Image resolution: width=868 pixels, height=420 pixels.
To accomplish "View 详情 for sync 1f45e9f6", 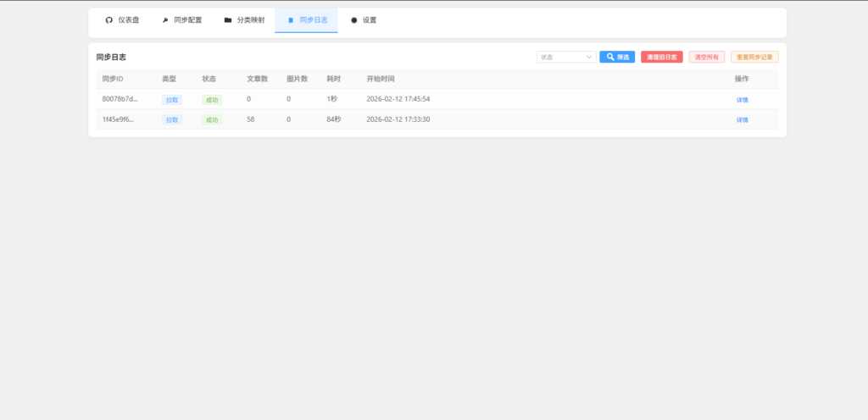I will 742,119.
